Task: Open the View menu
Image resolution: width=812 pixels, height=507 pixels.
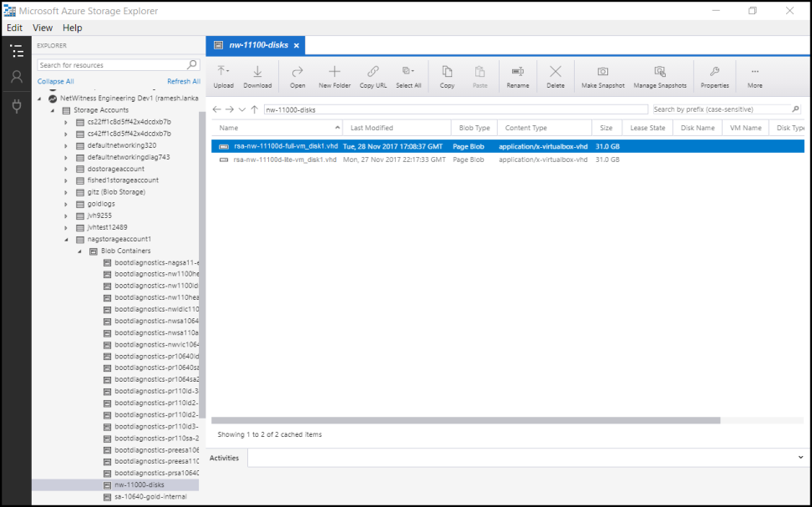Action: point(43,28)
